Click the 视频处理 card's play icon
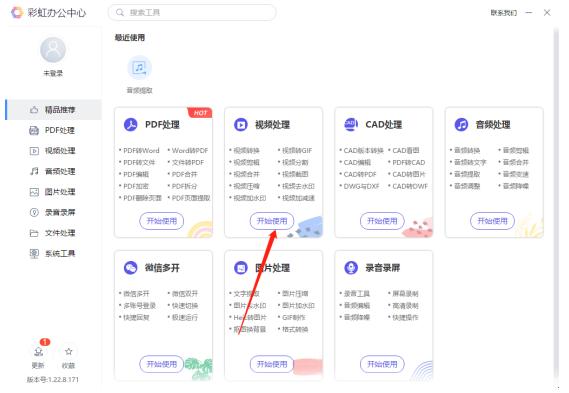Screen dimensions: 569x393 tap(241, 124)
